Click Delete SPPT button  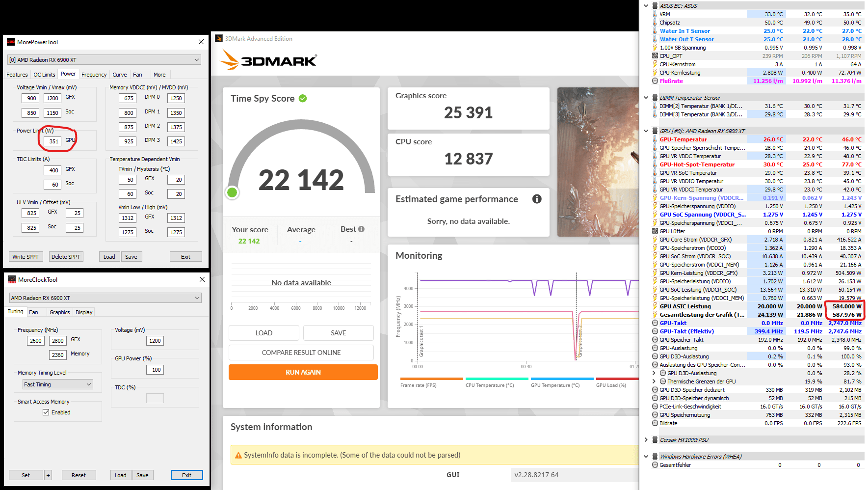point(66,257)
